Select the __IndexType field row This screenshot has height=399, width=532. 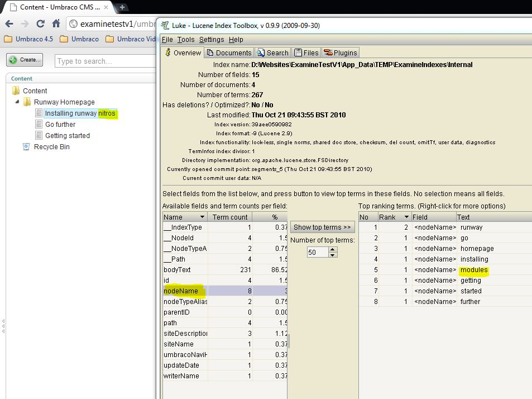(x=225, y=227)
